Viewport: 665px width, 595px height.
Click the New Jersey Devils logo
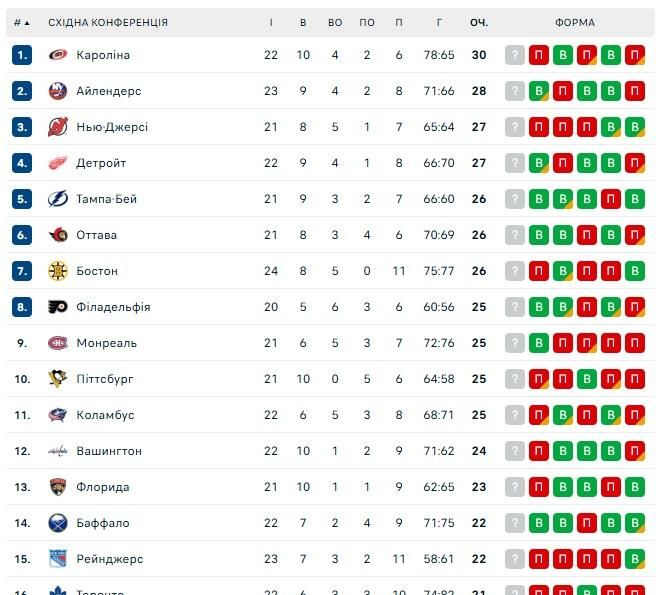[57, 127]
